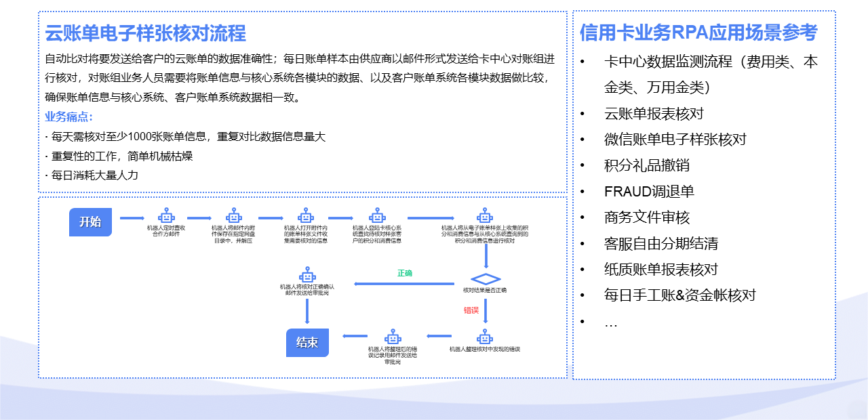Click the bullet 每日手工账&资金帐核对
The width and height of the screenshot is (868, 420).
point(679,295)
